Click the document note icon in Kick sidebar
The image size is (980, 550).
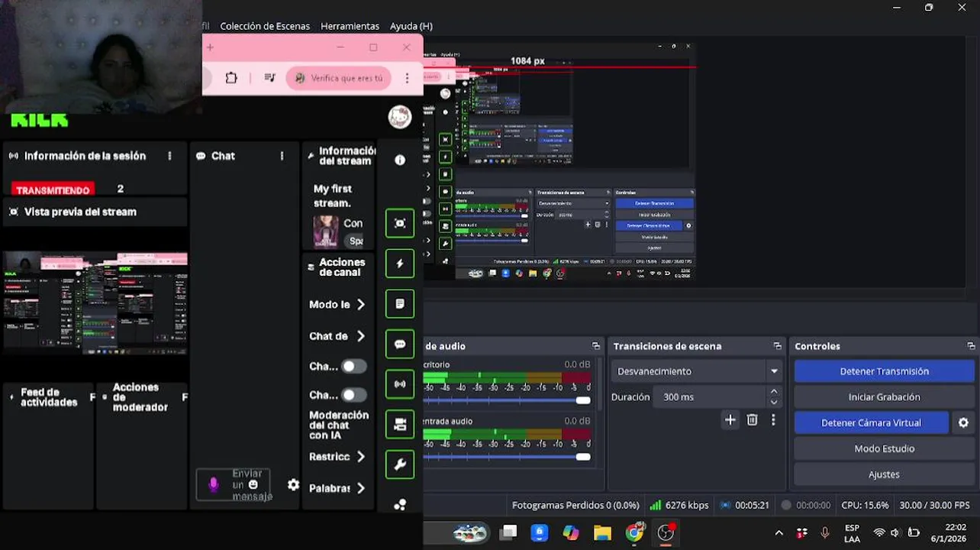click(400, 304)
